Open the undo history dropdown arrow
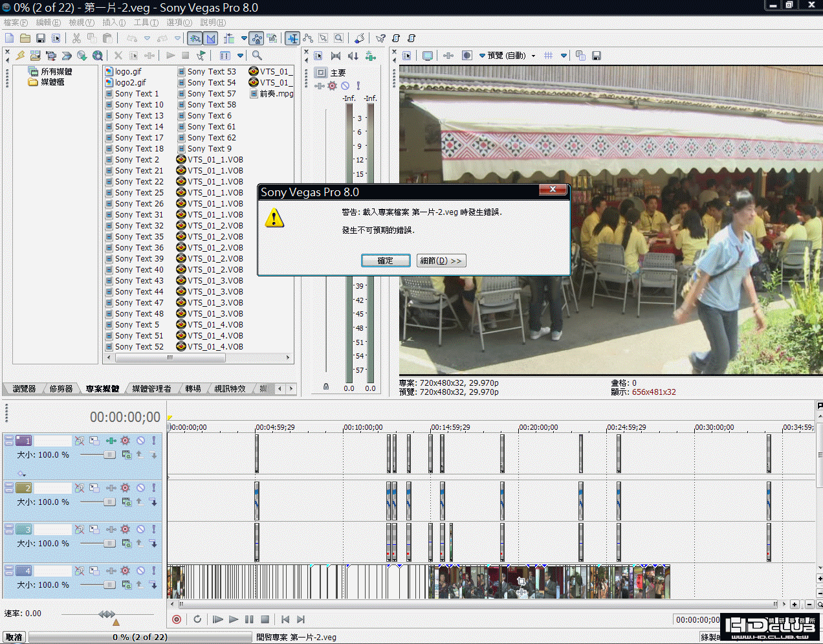Image resolution: width=823 pixels, height=644 pixels. (x=147, y=39)
